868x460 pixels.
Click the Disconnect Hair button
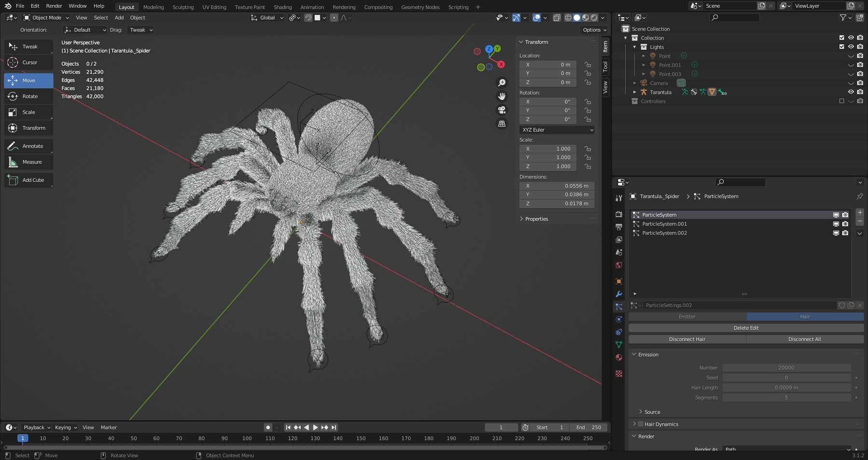pos(687,339)
